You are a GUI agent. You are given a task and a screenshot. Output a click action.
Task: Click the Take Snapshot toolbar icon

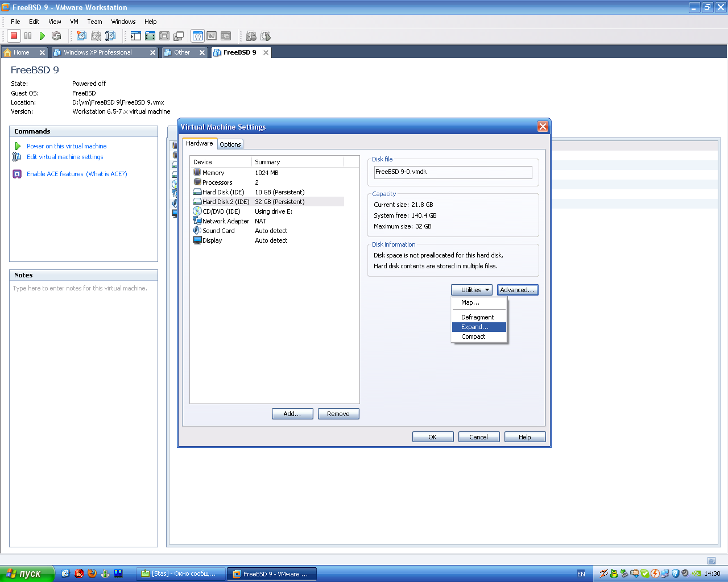pos(81,36)
